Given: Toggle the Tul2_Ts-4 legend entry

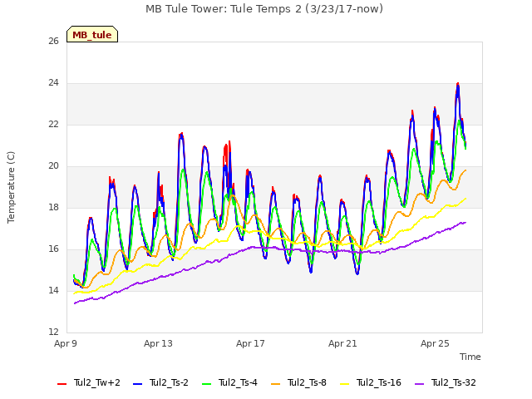Looking at the screenshot, I should click(x=229, y=382).
